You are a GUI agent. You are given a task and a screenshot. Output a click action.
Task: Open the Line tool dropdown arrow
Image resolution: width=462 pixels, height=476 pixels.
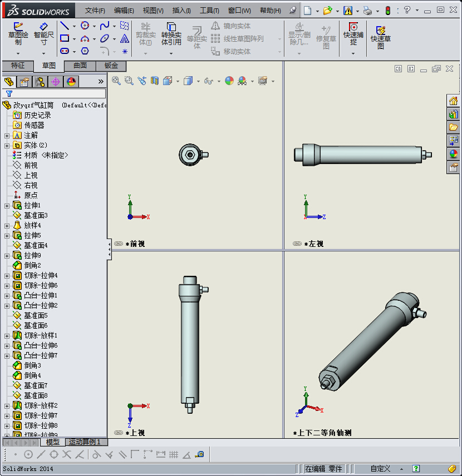tap(74, 26)
